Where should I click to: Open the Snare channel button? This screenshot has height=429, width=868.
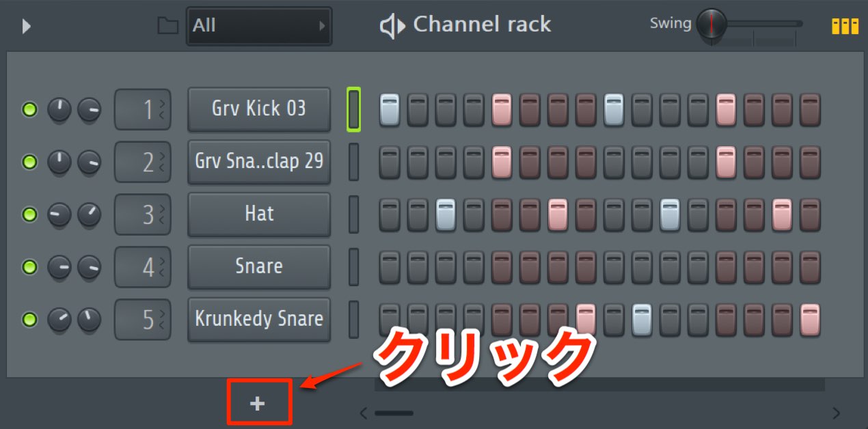259,266
